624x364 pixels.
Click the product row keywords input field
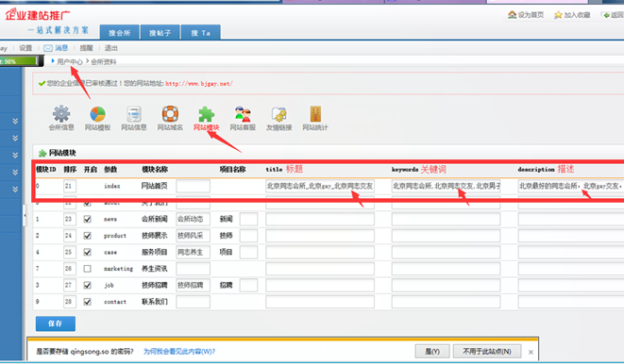(x=447, y=236)
